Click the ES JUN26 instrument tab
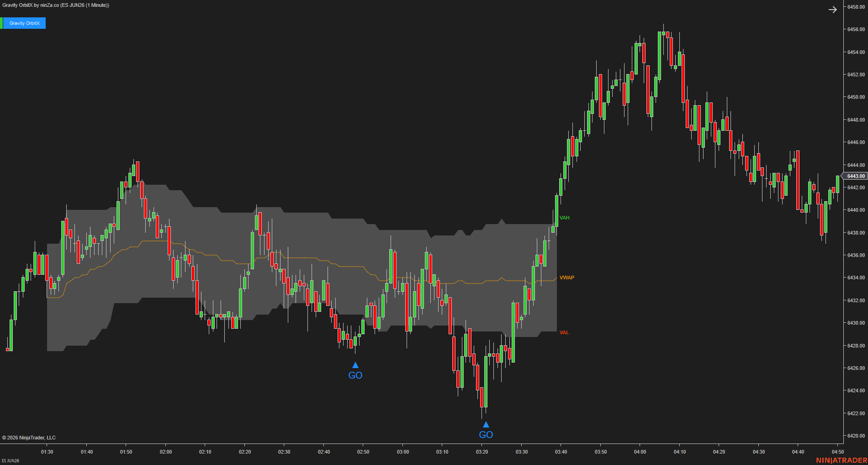The width and height of the screenshot is (868, 465). coord(11,460)
